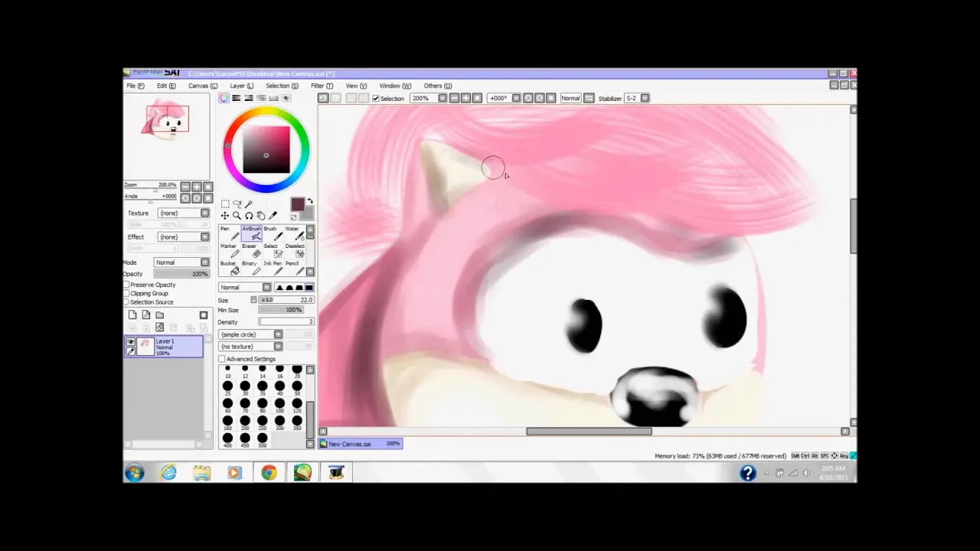The width and height of the screenshot is (980, 551).
Task: Select the color Eyedropper tool
Action: (273, 215)
